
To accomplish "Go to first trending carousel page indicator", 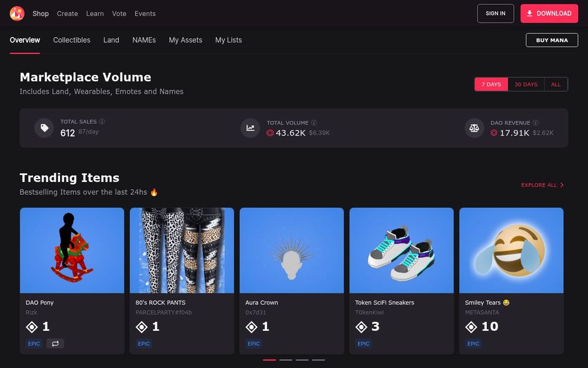I will tap(269, 360).
